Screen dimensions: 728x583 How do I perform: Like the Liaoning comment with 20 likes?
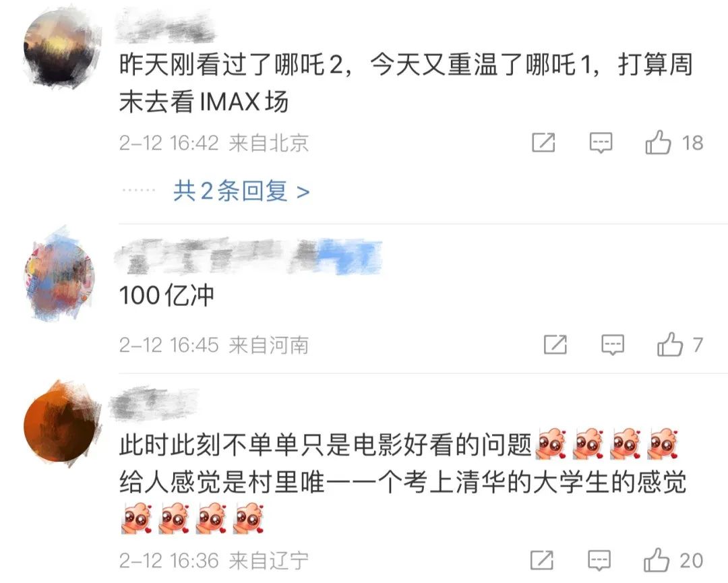click(657, 560)
